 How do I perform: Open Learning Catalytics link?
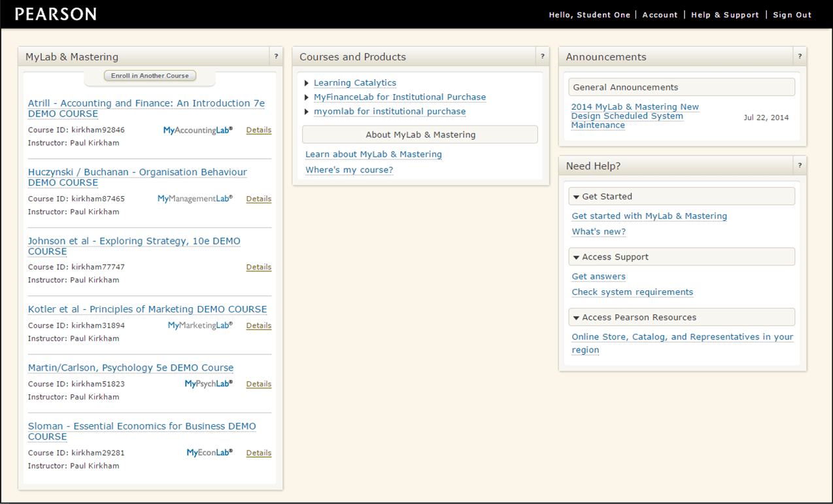click(355, 83)
